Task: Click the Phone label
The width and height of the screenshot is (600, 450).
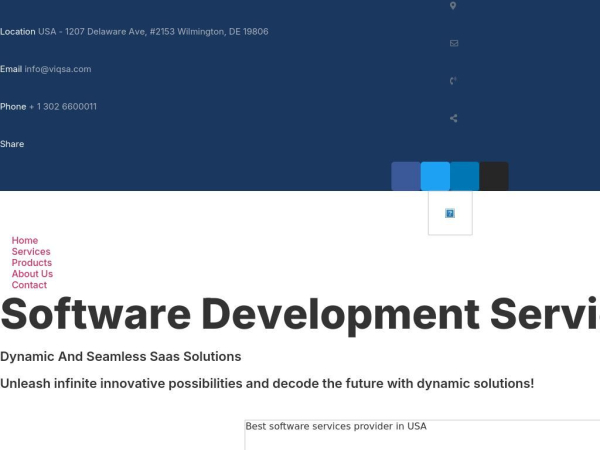Action: [13, 107]
